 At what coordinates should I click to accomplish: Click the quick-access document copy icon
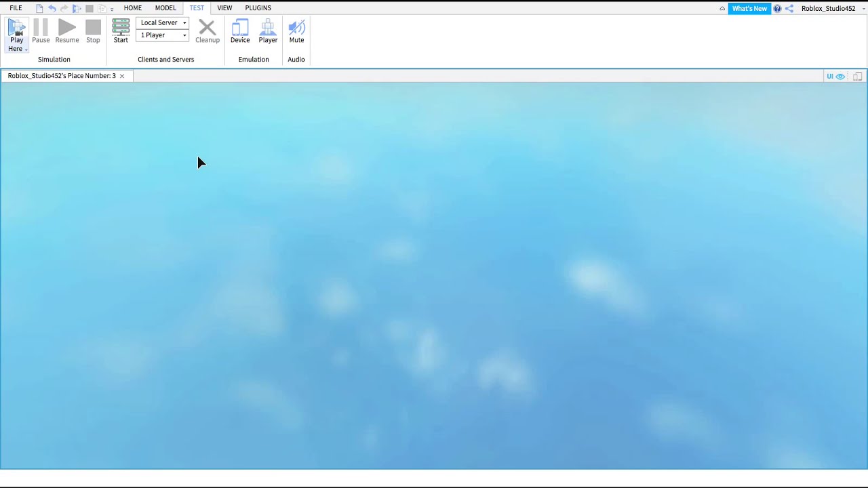(x=102, y=9)
